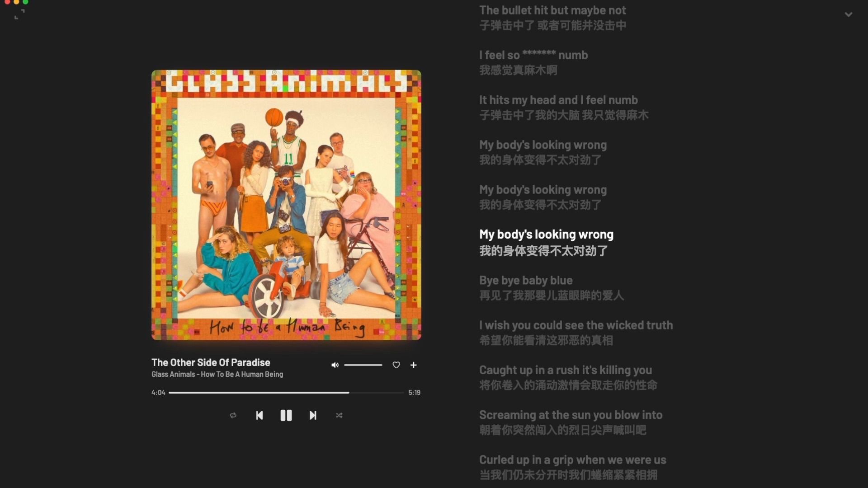The width and height of the screenshot is (868, 488).
Task: Toggle fullscreen with the corner brackets icon
Action: [x=19, y=15]
